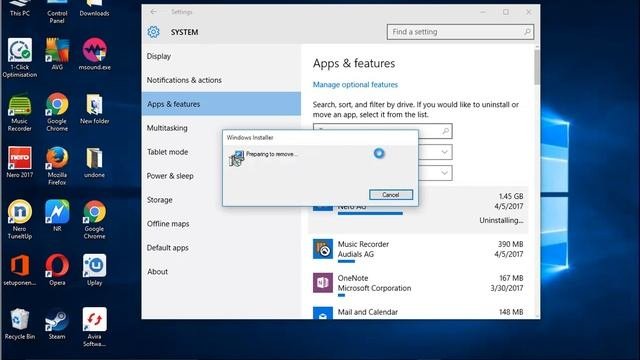The image size is (640, 360).
Task: Select the Music Recorder app icon in list
Action: tap(323, 249)
